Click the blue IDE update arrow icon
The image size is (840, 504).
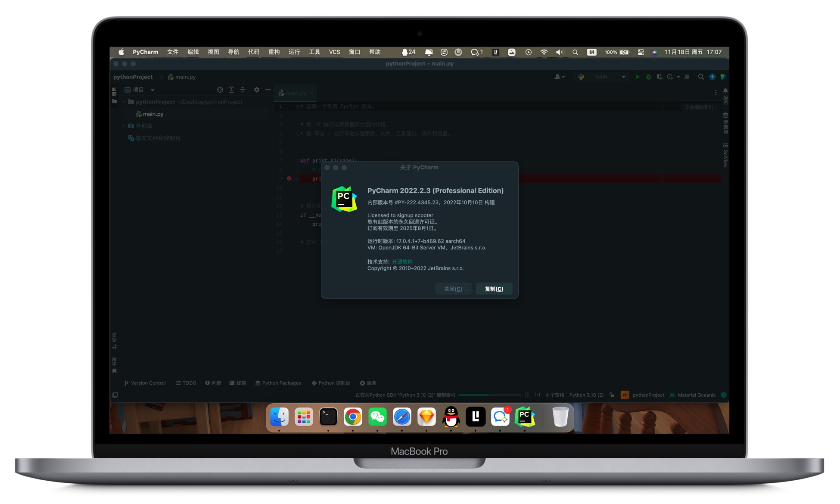pos(712,77)
